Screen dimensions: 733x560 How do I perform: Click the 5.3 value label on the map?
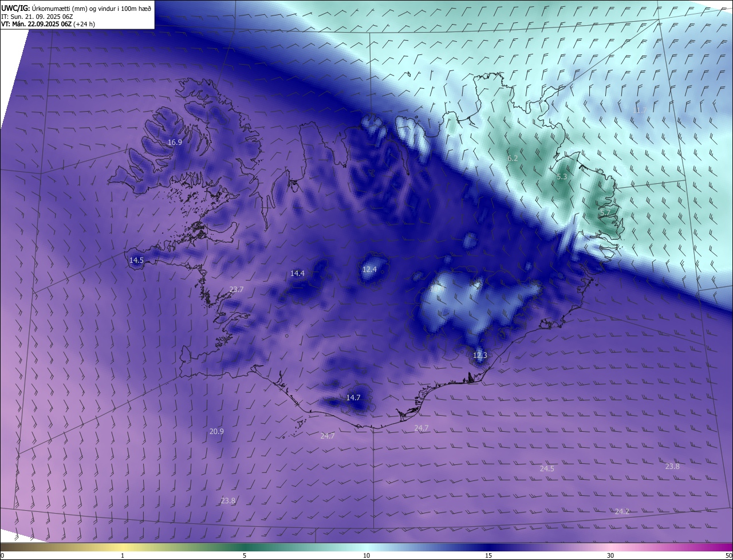(x=562, y=177)
